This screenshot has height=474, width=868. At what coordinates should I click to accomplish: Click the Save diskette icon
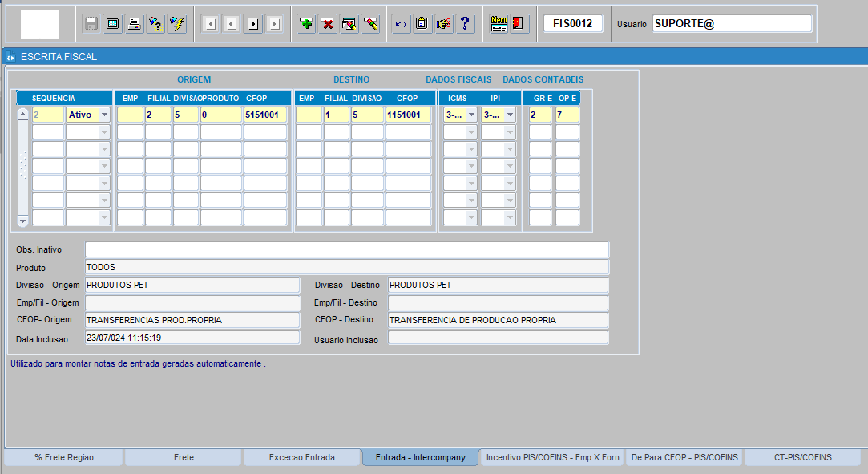click(x=91, y=24)
